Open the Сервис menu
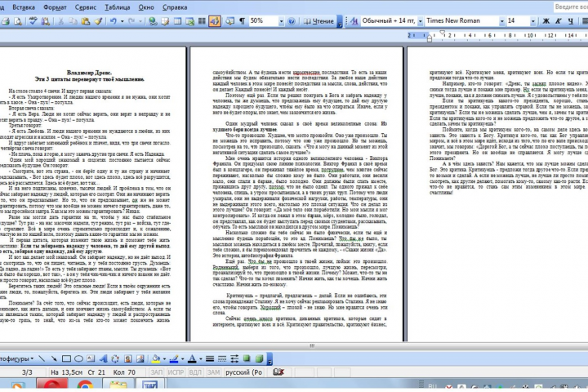The width and height of the screenshot is (588, 392). [x=86, y=7]
